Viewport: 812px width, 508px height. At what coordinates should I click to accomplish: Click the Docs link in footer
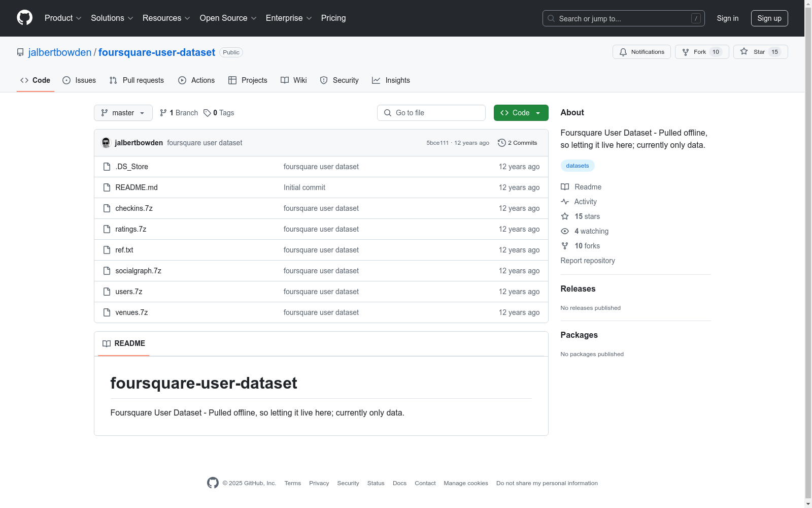click(399, 483)
